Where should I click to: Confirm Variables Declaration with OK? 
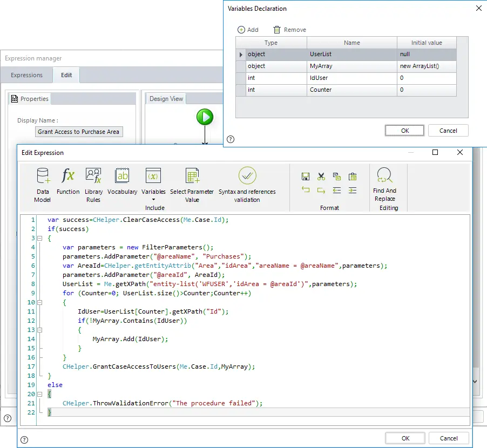coord(405,131)
